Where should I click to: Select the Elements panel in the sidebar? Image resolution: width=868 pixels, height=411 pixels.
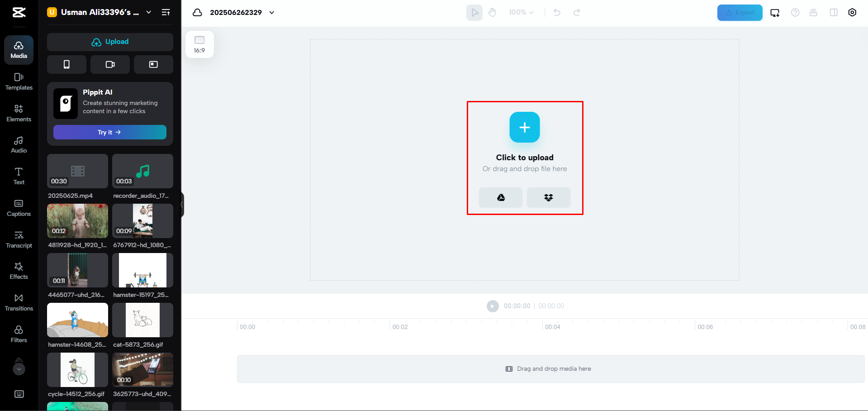click(x=19, y=113)
